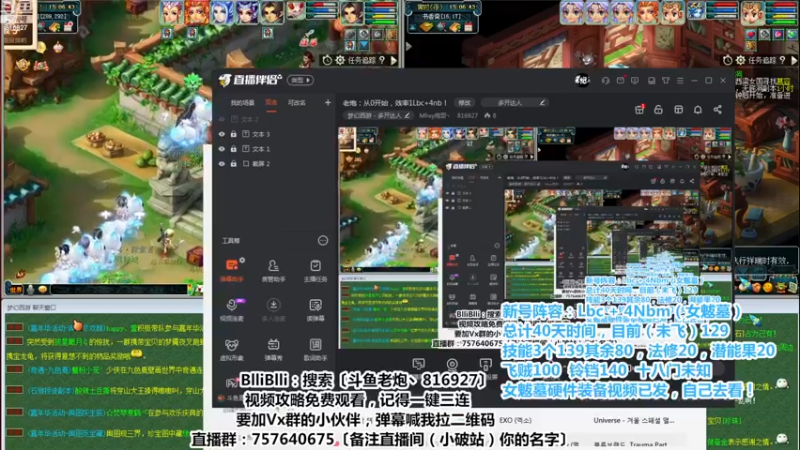
Task: Open the gift box icon with red badge
Action: [x=639, y=109]
